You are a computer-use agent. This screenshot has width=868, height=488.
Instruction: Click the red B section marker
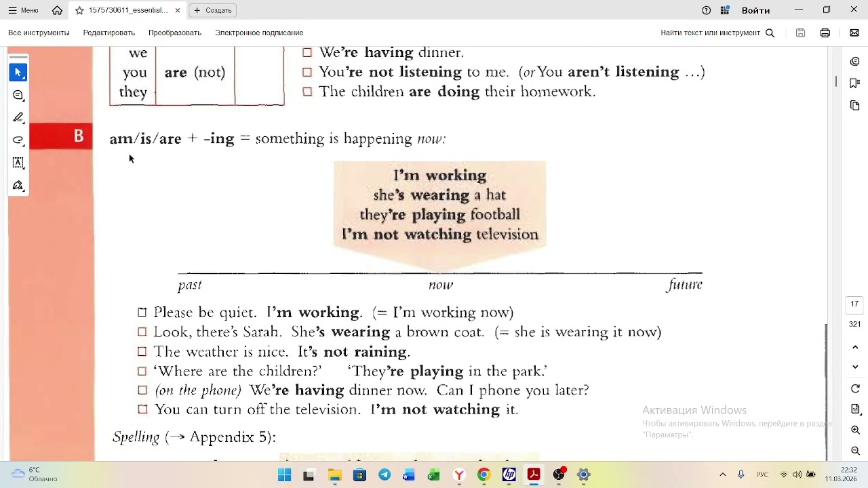click(x=61, y=136)
